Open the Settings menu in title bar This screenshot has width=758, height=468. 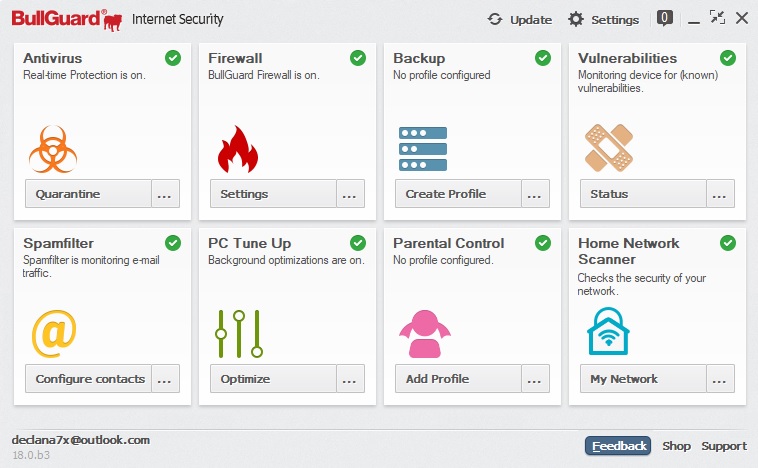(x=603, y=19)
